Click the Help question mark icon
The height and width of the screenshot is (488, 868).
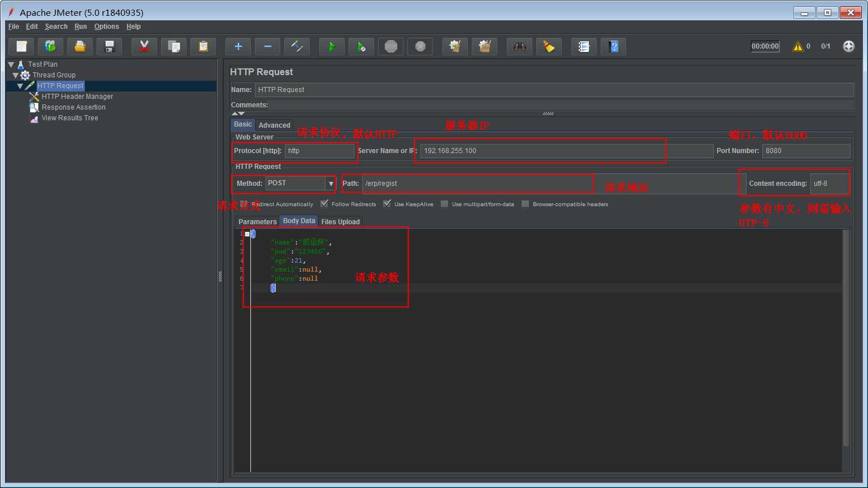(x=613, y=46)
